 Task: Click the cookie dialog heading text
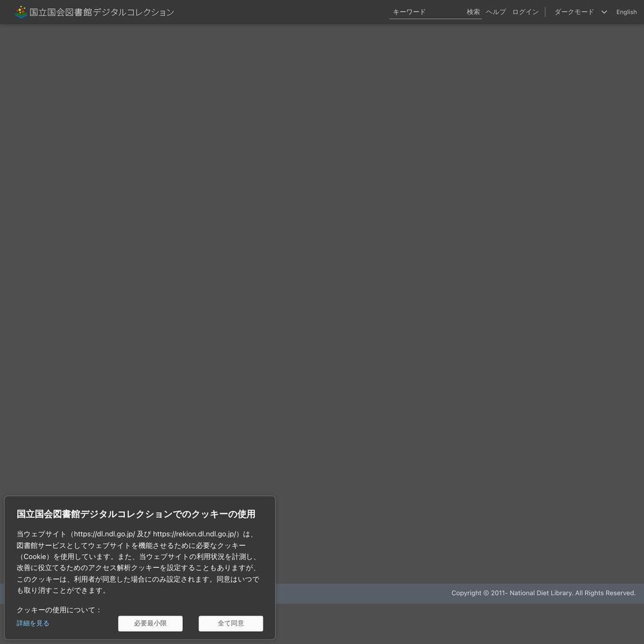click(136, 514)
